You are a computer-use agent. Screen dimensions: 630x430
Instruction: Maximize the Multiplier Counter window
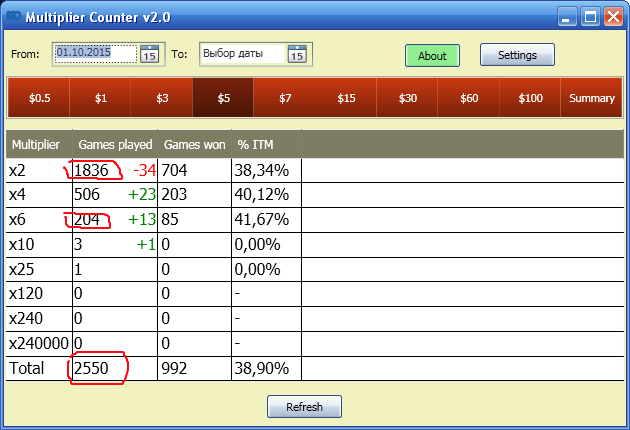click(590, 17)
